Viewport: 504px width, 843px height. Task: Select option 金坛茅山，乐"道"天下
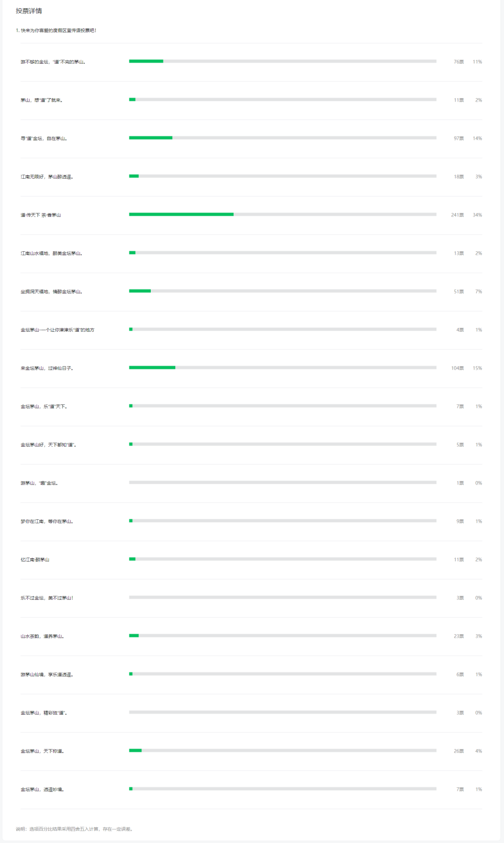[x=43, y=406]
